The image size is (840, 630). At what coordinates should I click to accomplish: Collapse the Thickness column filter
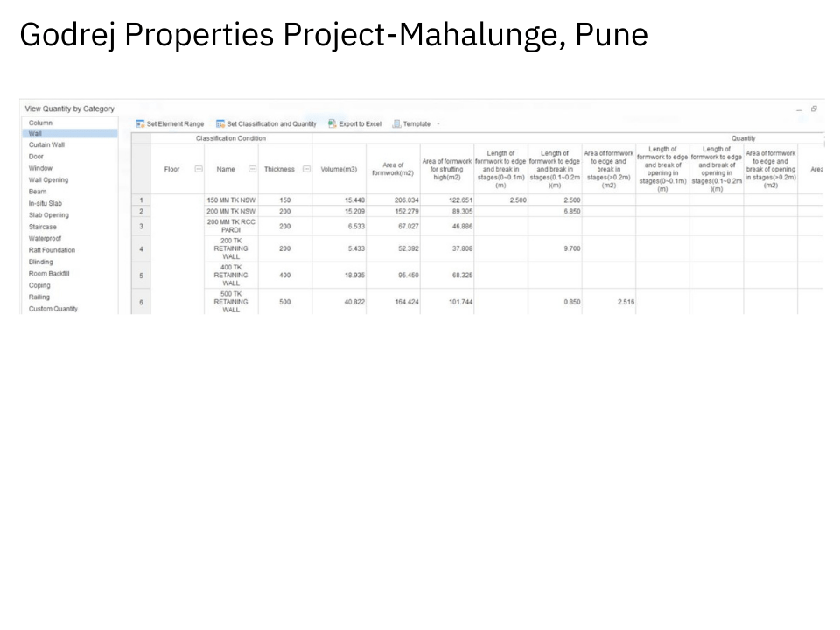tap(306, 169)
